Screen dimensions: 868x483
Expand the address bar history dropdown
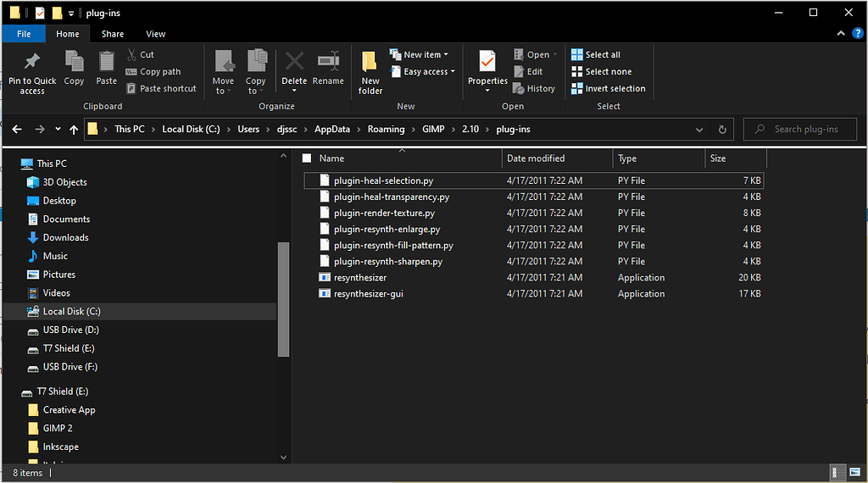tap(699, 130)
